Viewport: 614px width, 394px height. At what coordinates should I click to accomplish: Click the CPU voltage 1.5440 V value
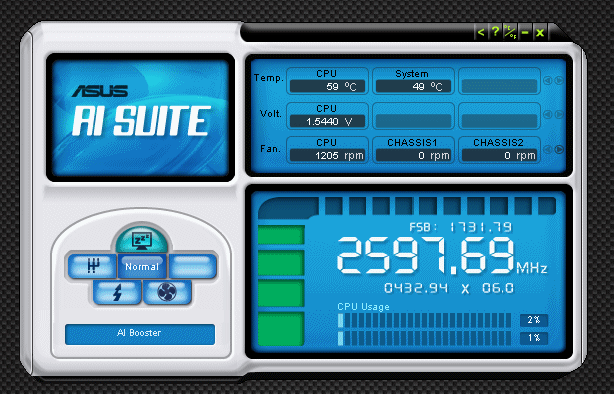(327, 121)
